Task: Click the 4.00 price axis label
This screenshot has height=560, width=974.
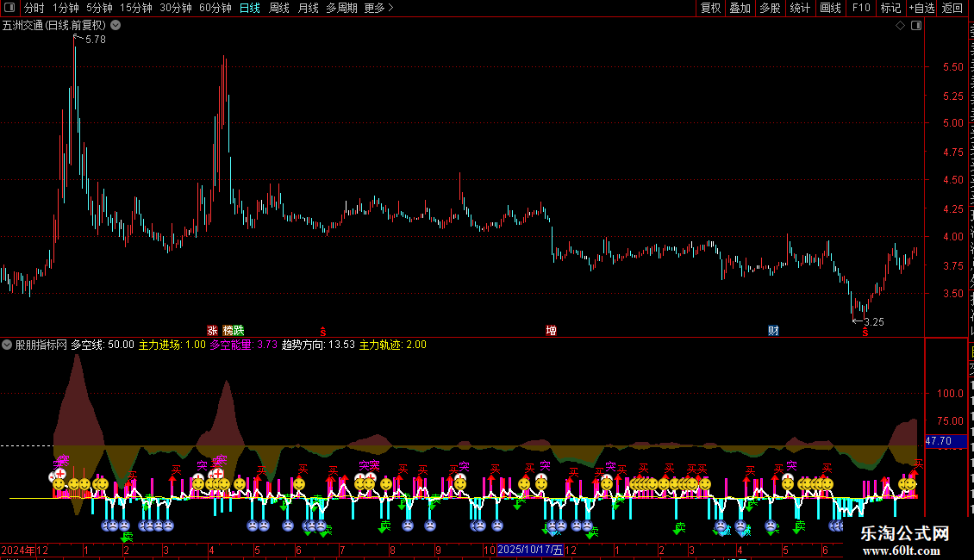Action: (x=952, y=237)
